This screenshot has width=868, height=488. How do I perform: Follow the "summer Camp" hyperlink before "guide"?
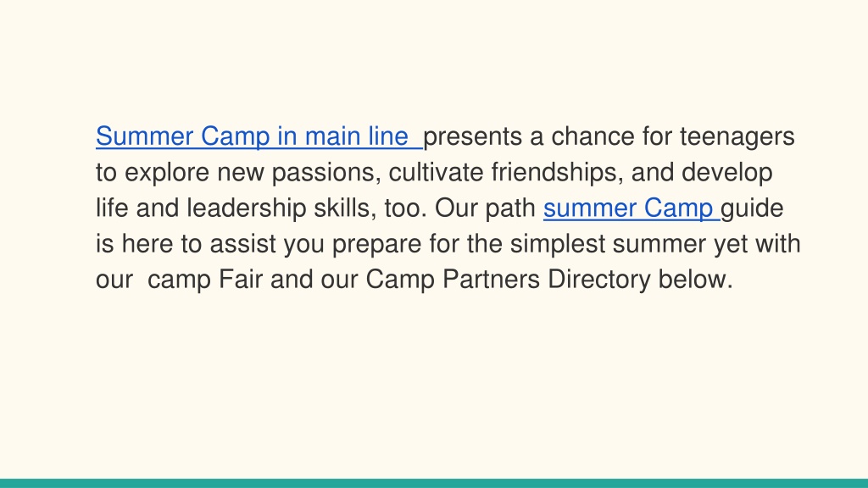click(628, 208)
